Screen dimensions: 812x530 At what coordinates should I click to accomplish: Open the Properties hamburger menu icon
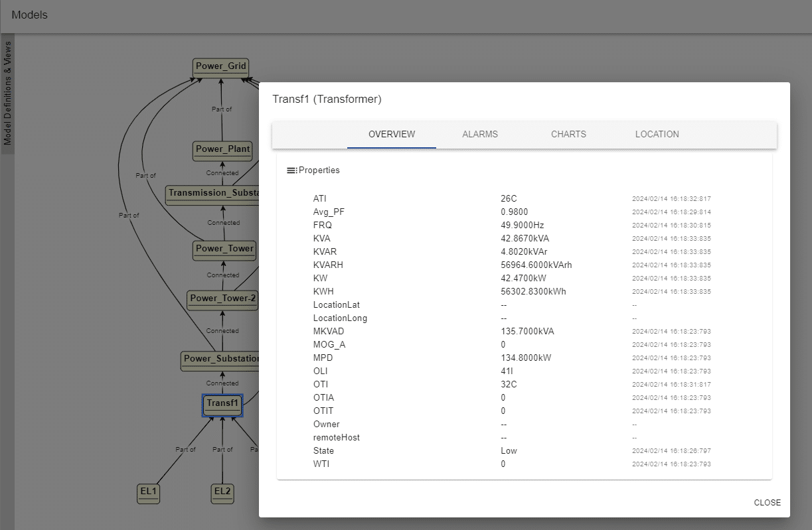[x=290, y=170]
